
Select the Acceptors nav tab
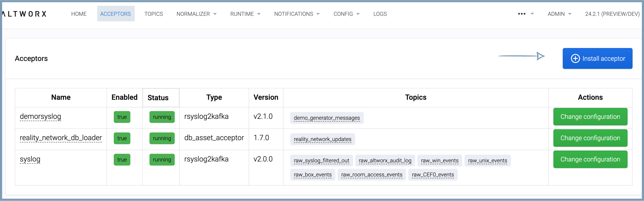tap(116, 14)
